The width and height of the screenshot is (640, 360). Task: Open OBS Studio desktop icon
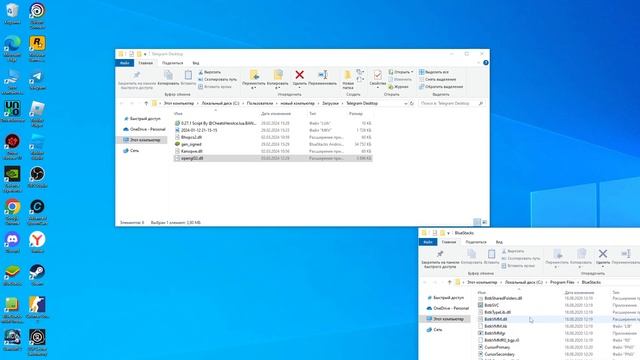click(x=37, y=177)
